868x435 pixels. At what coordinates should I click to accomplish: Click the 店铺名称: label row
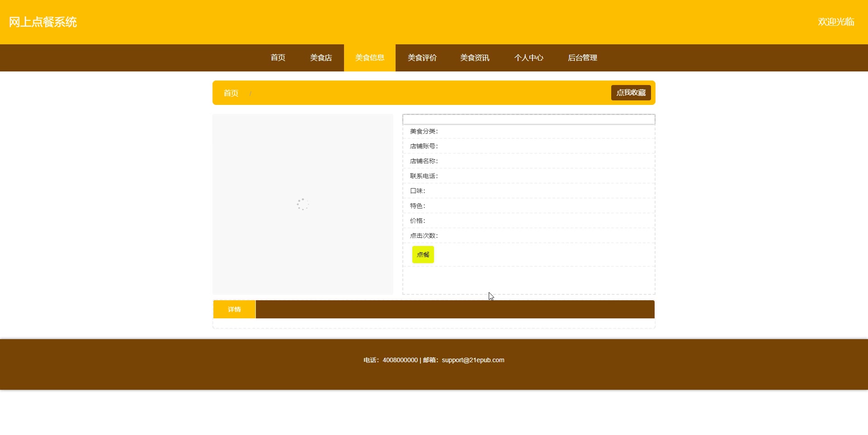529,161
